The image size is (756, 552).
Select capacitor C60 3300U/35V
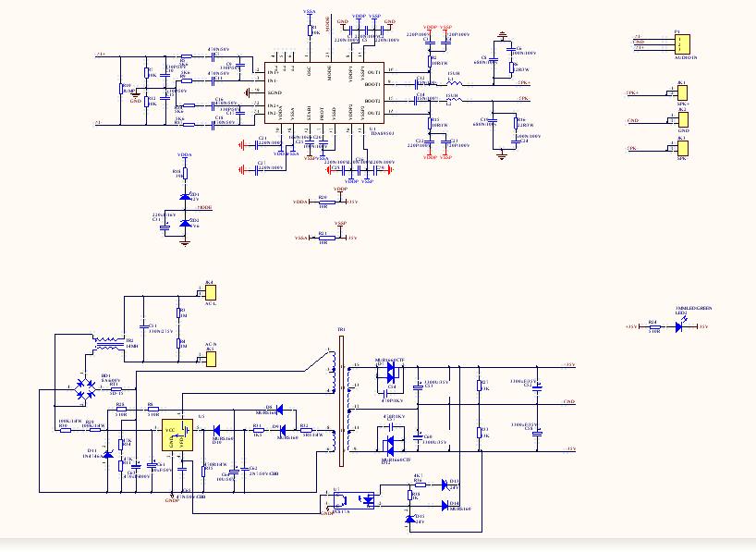point(418,436)
